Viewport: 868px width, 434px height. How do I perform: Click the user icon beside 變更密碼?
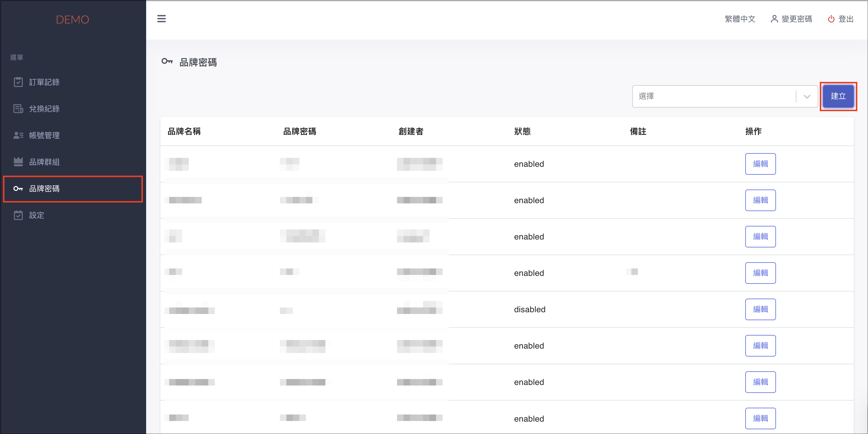tap(774, 19)
